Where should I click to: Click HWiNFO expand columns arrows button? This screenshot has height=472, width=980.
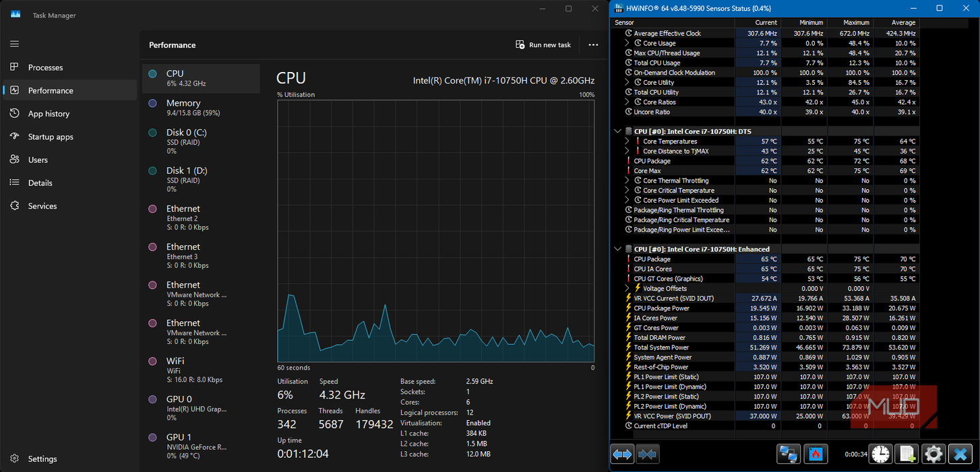623,454
